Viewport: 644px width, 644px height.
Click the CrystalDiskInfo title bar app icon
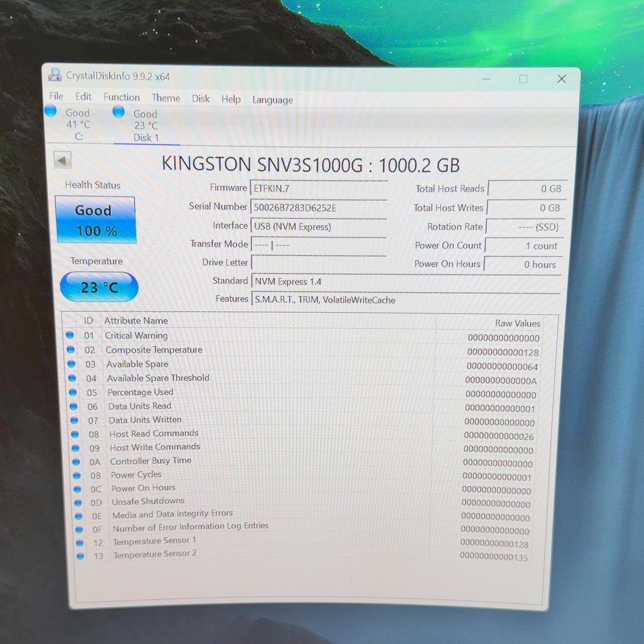click(54, 75)
